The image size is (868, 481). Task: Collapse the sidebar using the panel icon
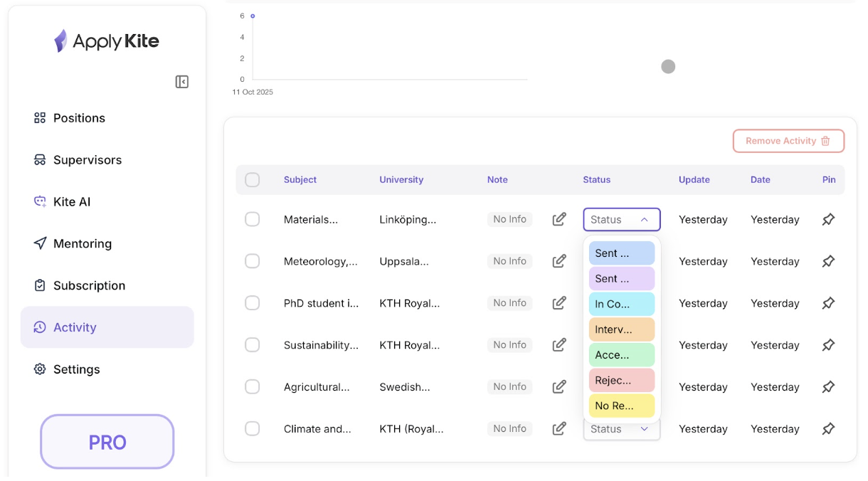click(x=182, y=82)
